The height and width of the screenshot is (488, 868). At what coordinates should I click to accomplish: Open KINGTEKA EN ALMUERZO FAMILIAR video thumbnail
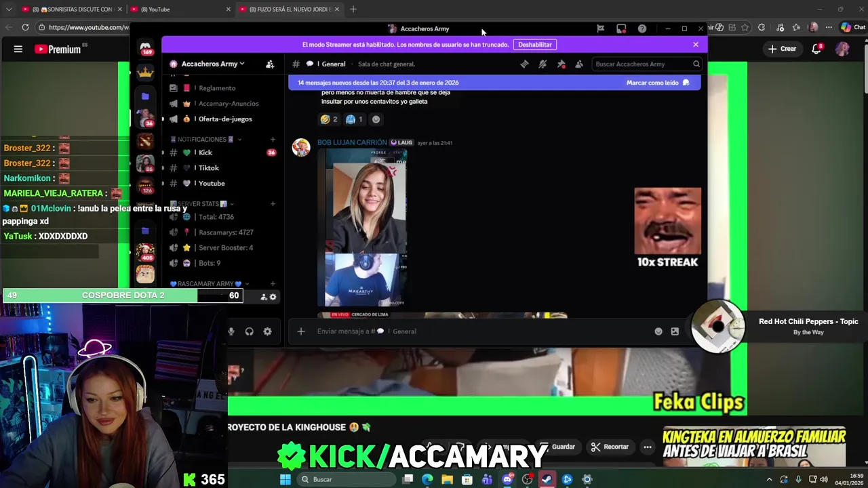[754, 448]
